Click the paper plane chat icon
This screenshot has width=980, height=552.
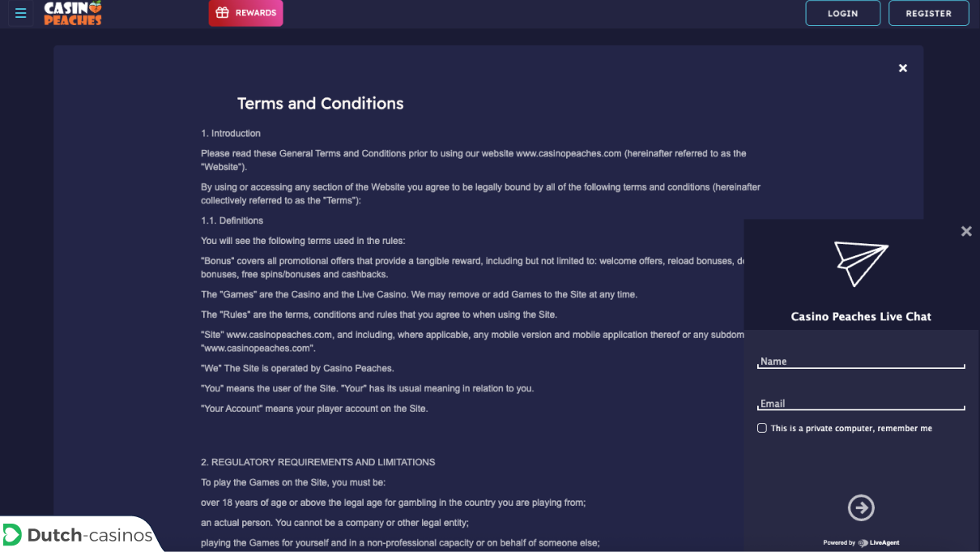click(x=861, y=264)
